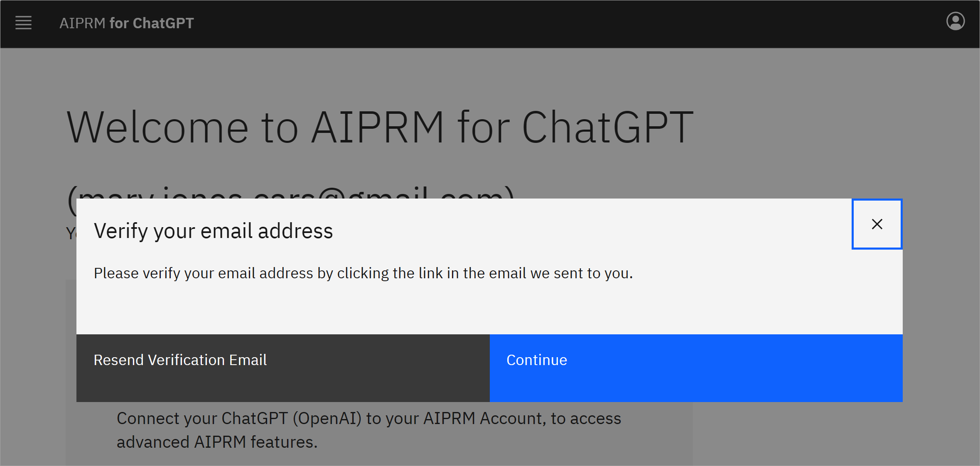Viewport: 980px width, 466px height.
Task: Open the sidebar via the hamburger icon
Action: coord(23,23)
